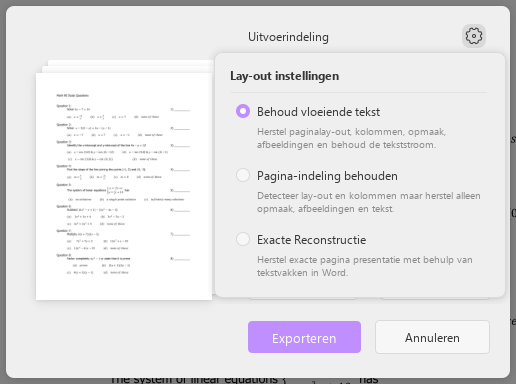The height and width of the screenshot is (384, 516).
Task: Click description text starting 'Herstel paginalay-out'
Action: pos(351,138)
